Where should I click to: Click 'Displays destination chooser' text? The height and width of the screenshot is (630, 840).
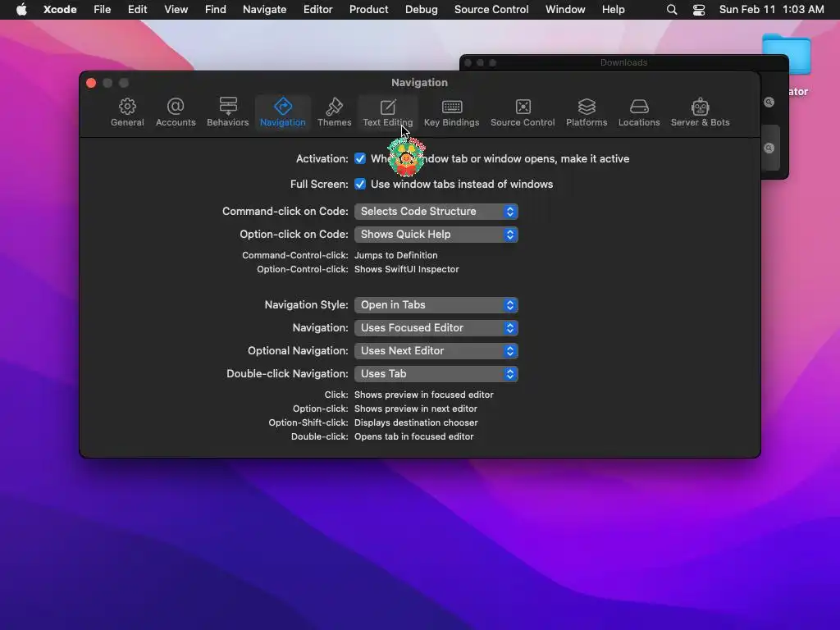[x=416, y=422]
